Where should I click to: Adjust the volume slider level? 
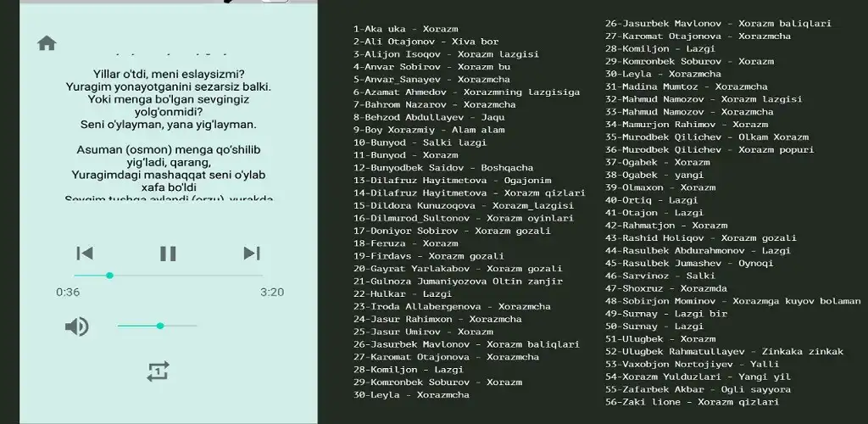point(158,326)
